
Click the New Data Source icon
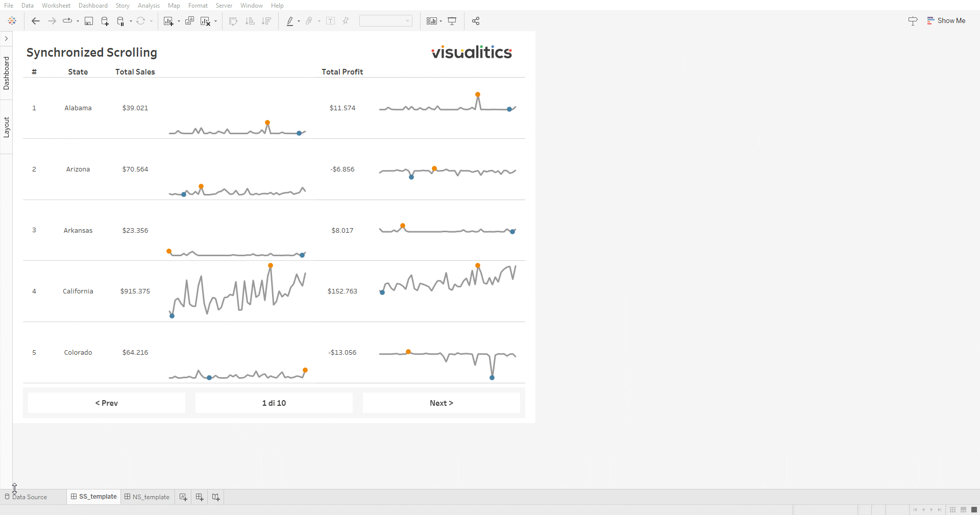tap(105, 21)
